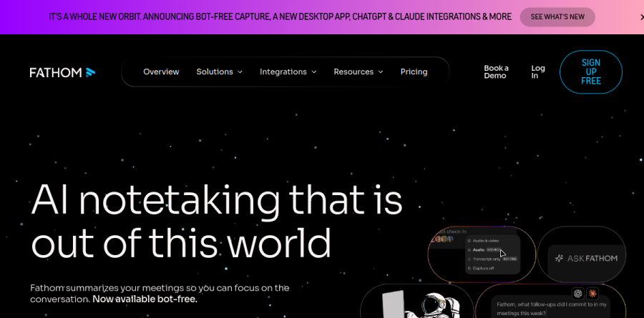Click the "AI notetaking that is out of this world" headline

(216, 221)
